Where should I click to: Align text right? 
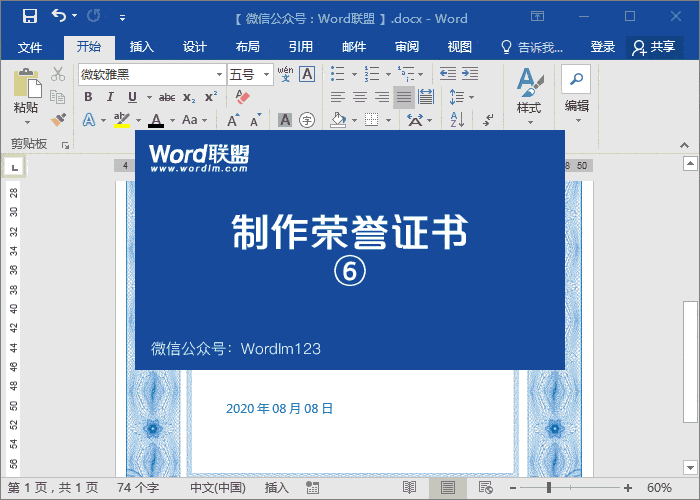382,97
